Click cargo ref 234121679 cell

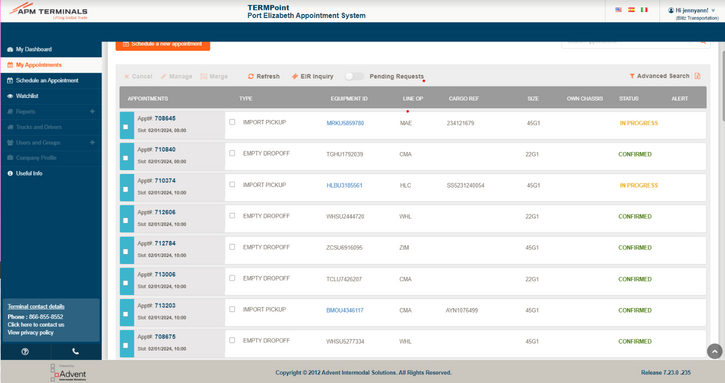(460, 123)
